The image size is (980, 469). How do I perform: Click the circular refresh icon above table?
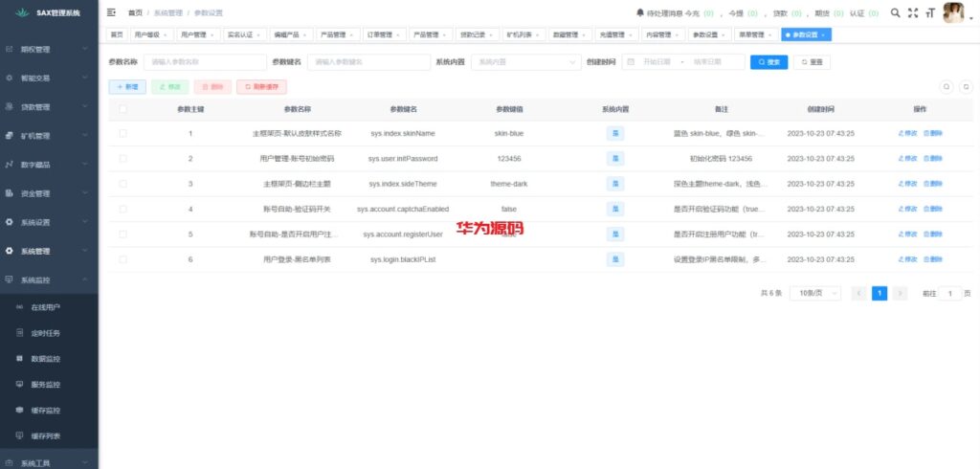[x=967, y=87]
